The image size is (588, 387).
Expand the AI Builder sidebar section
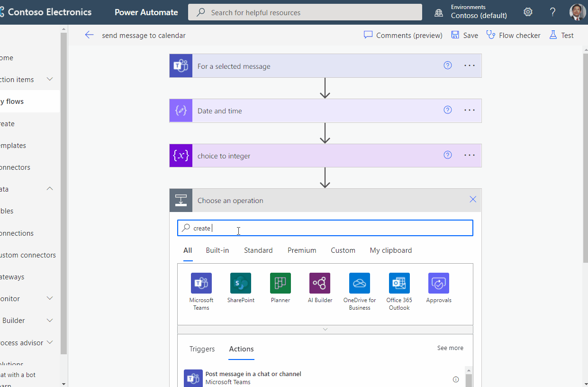click(x=50, y=321)
